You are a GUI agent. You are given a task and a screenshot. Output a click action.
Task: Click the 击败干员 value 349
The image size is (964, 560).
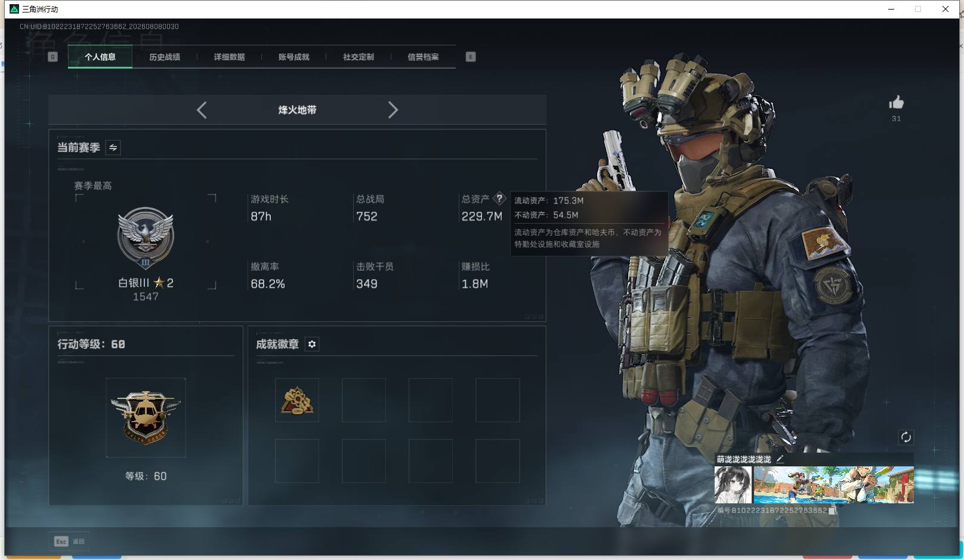coord(367,284)
